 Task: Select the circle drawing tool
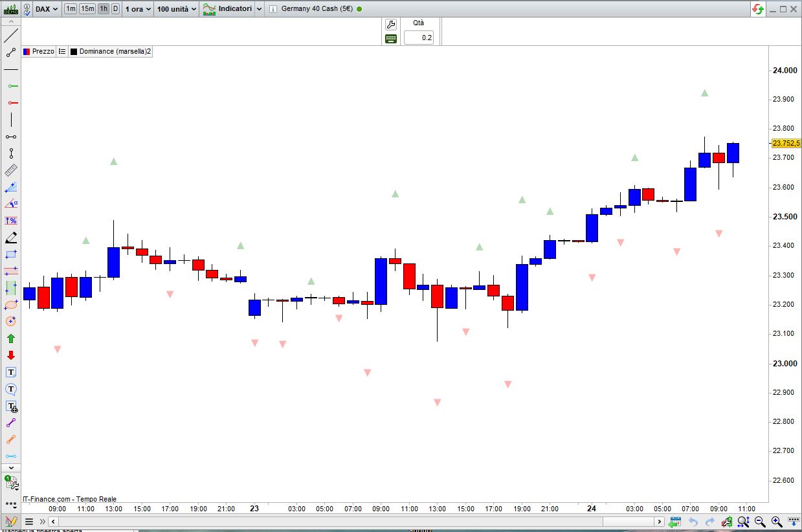(11, 322)
